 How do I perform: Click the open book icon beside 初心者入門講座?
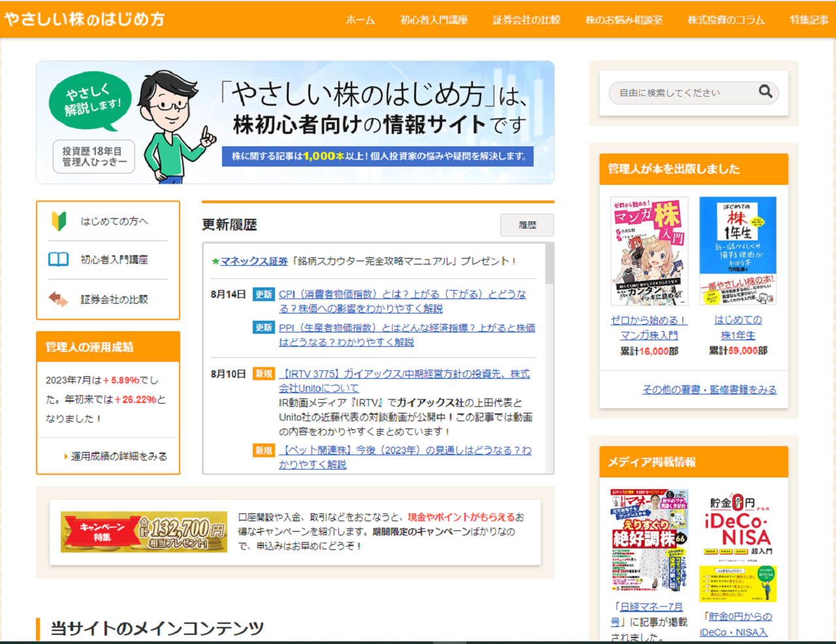[58, 260]
